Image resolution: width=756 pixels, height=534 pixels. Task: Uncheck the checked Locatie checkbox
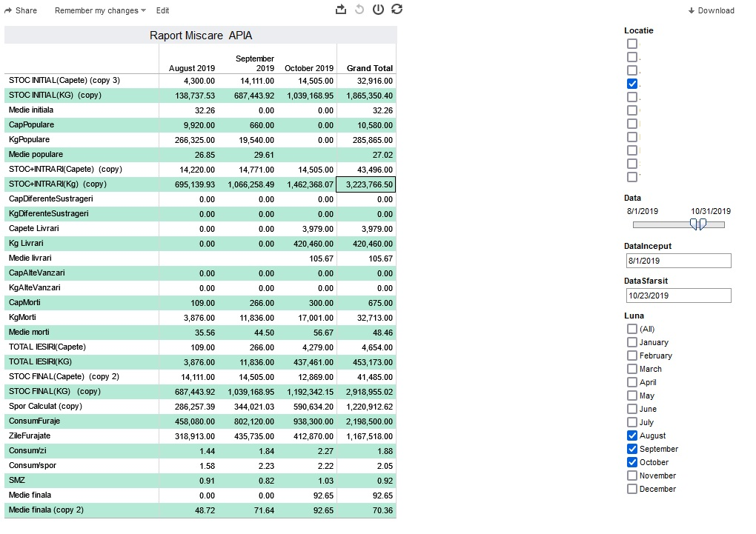tap(632, 84)
